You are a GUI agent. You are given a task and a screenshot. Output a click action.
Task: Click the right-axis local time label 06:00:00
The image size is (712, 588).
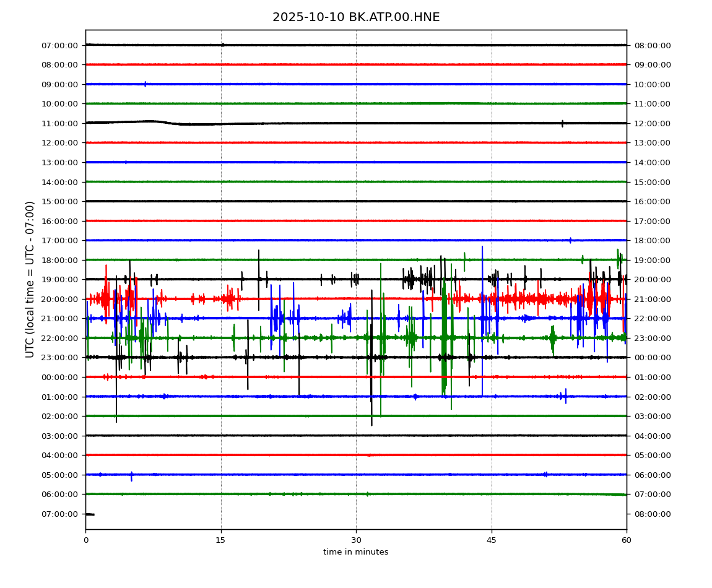coord(652,475)
